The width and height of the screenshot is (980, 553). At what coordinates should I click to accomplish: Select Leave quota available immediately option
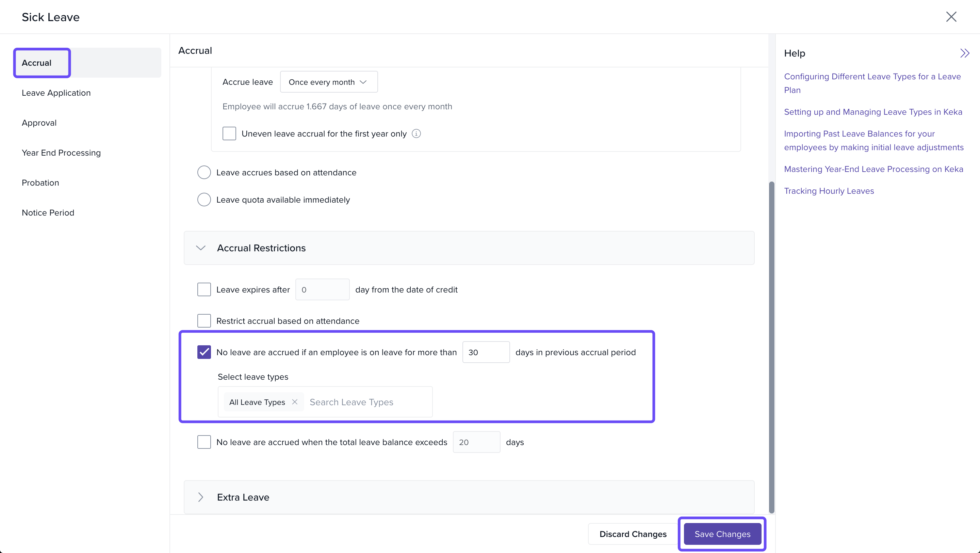(204, 200)
